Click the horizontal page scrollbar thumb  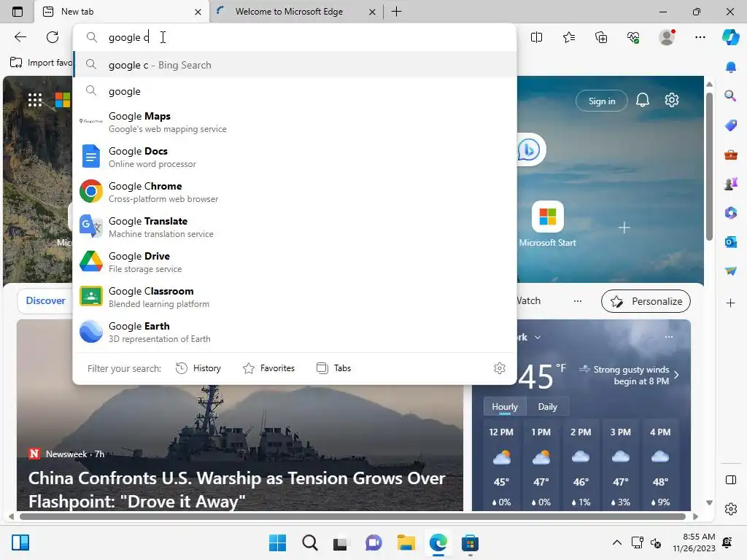click(x=352, y=517)
